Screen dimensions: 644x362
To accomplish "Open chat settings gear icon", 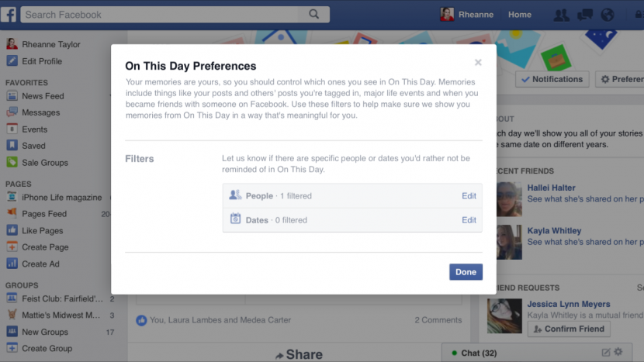I will [618, 352].
